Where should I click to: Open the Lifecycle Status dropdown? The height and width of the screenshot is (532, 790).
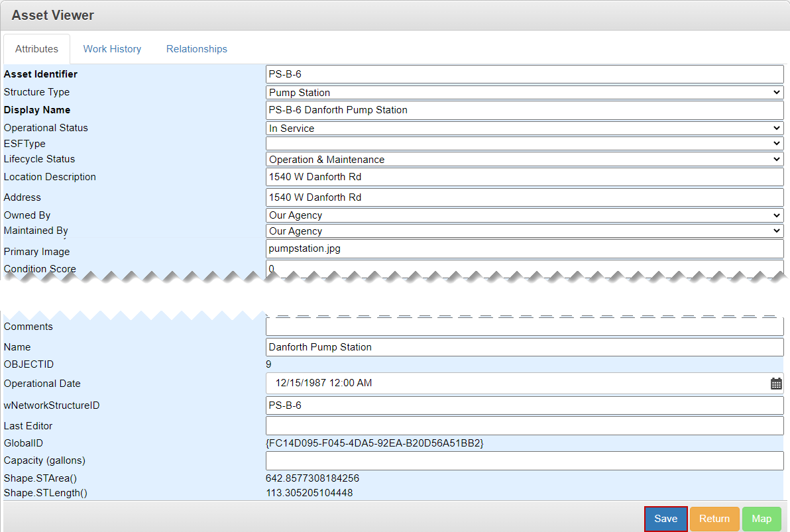click(524, 160)
